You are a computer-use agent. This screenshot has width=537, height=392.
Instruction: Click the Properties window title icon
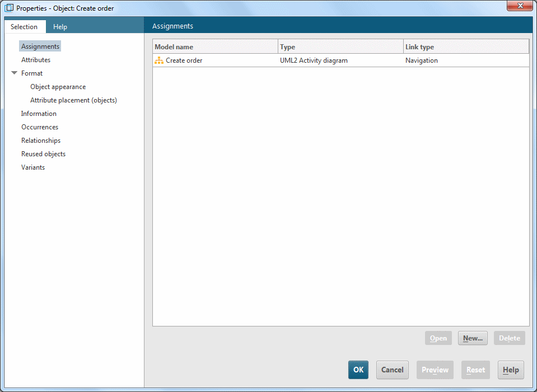click(9, 8)
